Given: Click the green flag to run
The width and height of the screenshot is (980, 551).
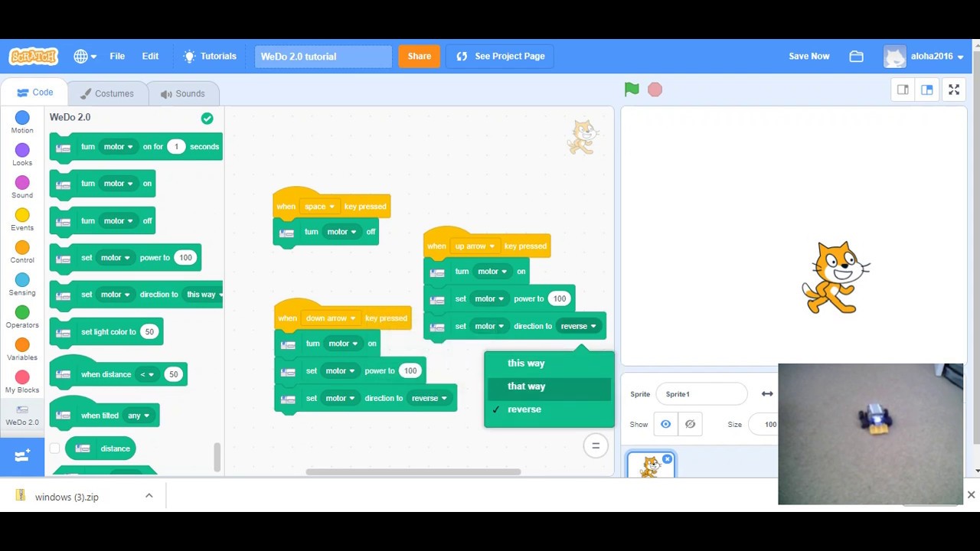Looking at the screenshot, I should click(632, 90).
